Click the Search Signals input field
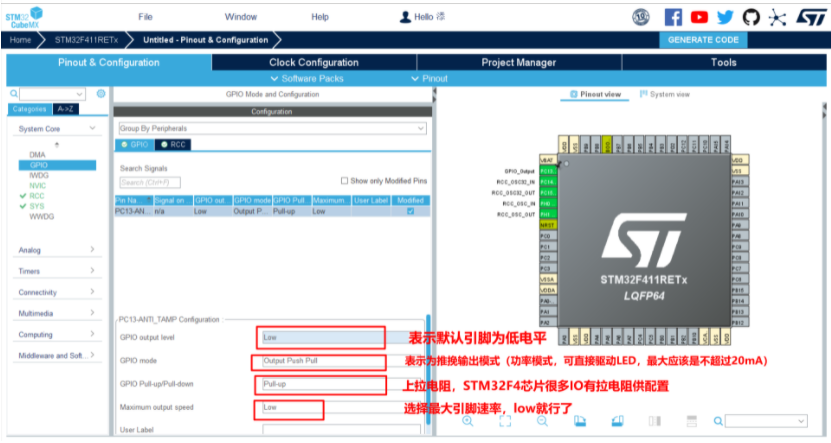The image size is (831, 443). 150,183
